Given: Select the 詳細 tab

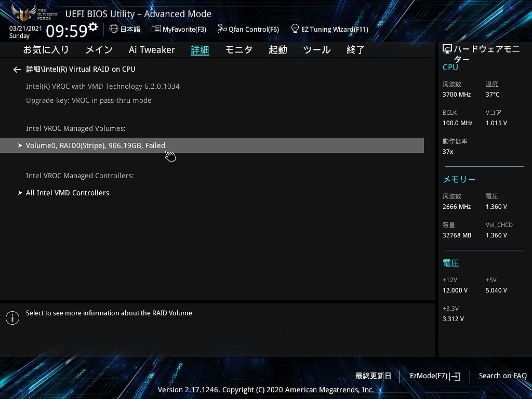Looking at the screenshot, I should point(200,50).
